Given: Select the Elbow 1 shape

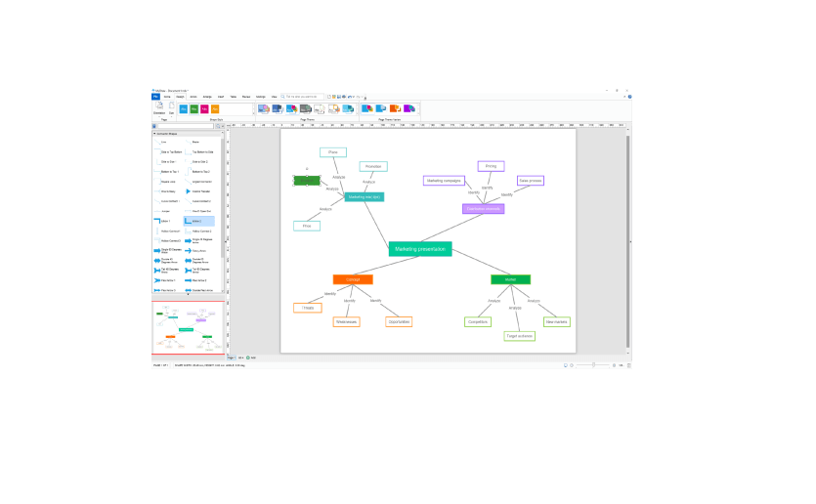Looking at the screenshot, I should click(163, 221).
